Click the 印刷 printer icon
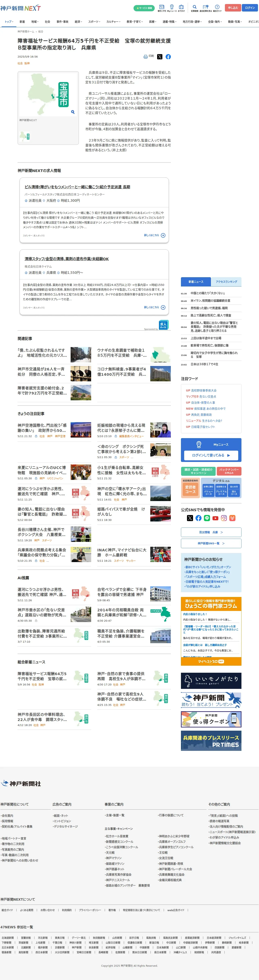Image resolution: width=259 pixels, height=980 pixels. click(145, 57)
